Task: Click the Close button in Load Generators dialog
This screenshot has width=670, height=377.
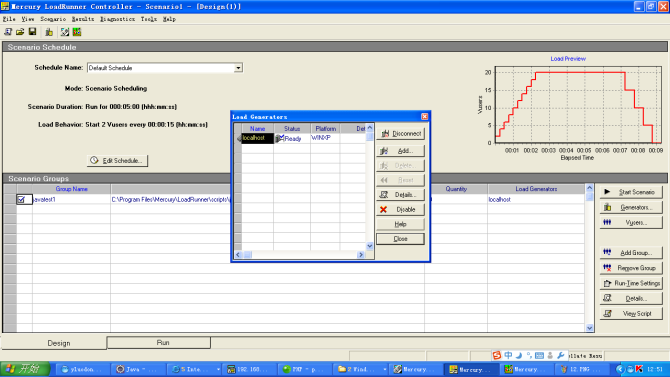Action: (400, 239)
